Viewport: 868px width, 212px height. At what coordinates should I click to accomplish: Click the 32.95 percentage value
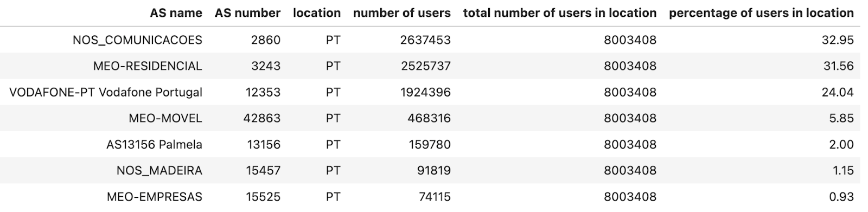tap(838, 40)
